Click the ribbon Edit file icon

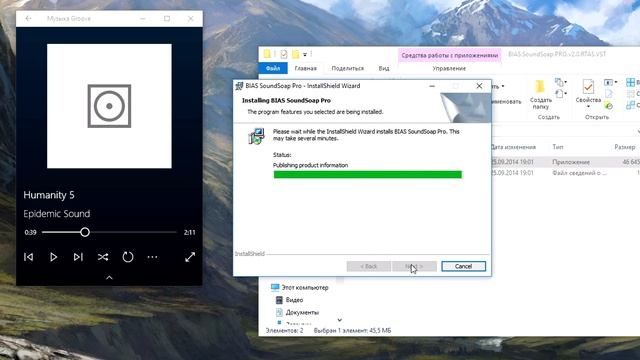point(609,94)
